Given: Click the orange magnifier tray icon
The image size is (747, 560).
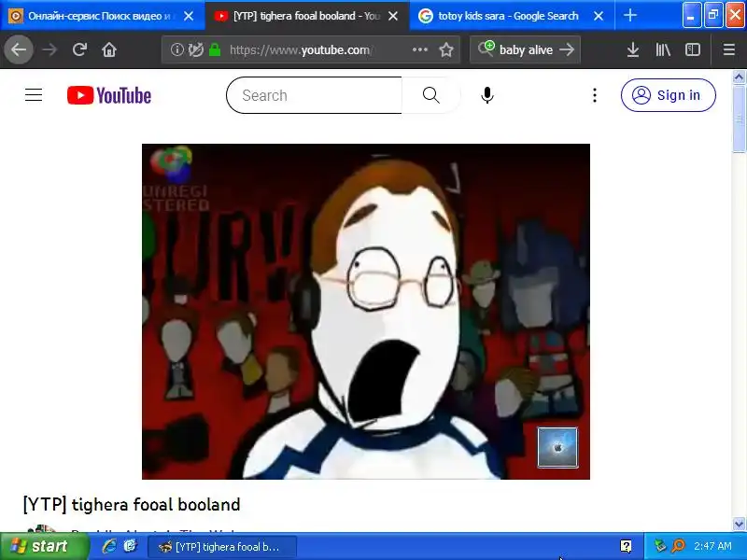Looking at the screenshot, I should 678,546.
